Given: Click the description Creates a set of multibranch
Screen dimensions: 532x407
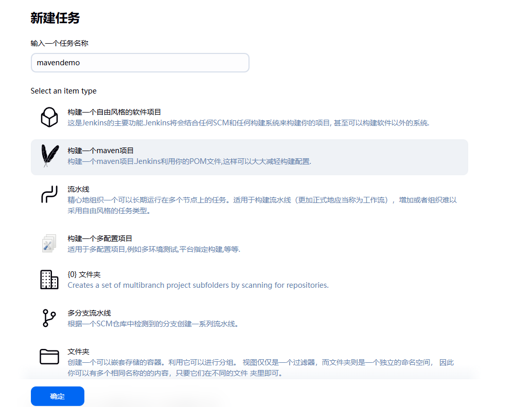Looking at the screenshot, I should pyautogui.click(x=198, y=285).
